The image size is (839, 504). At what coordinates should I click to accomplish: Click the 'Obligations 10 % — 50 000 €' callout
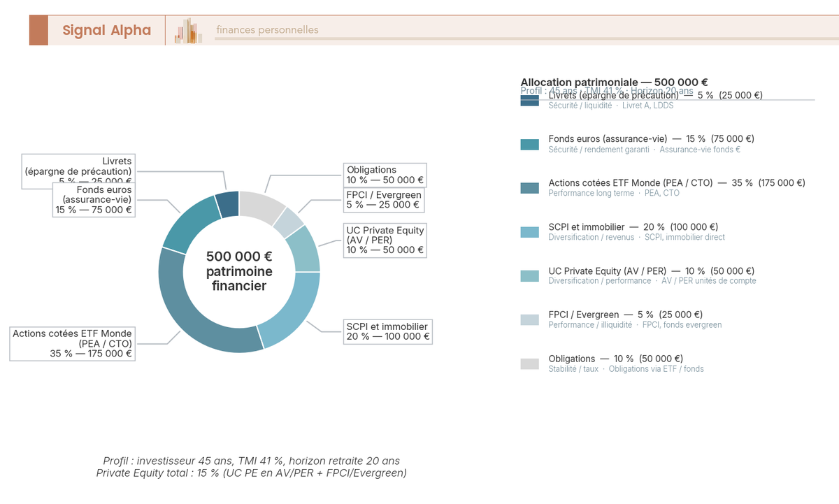(384, 175)
